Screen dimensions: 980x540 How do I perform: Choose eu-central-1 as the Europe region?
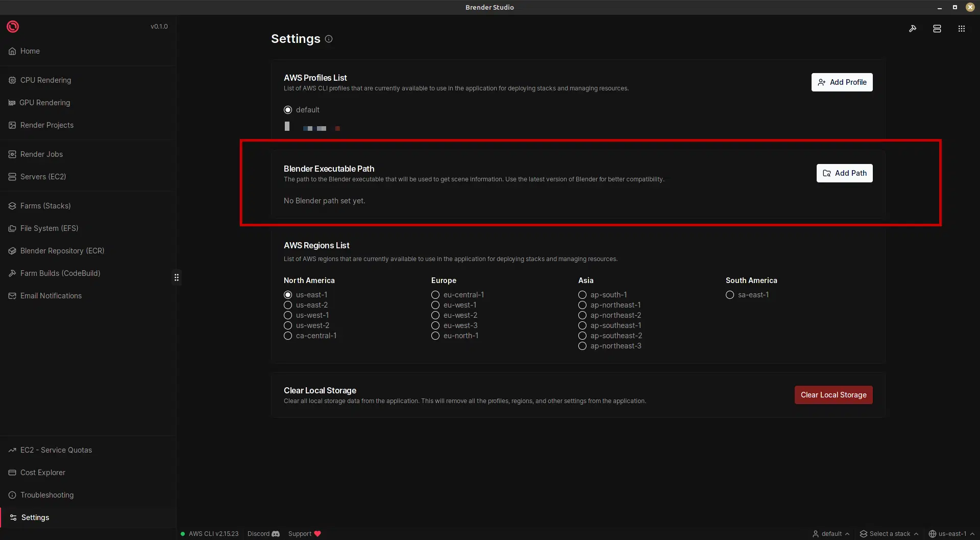tap(435, 295)
